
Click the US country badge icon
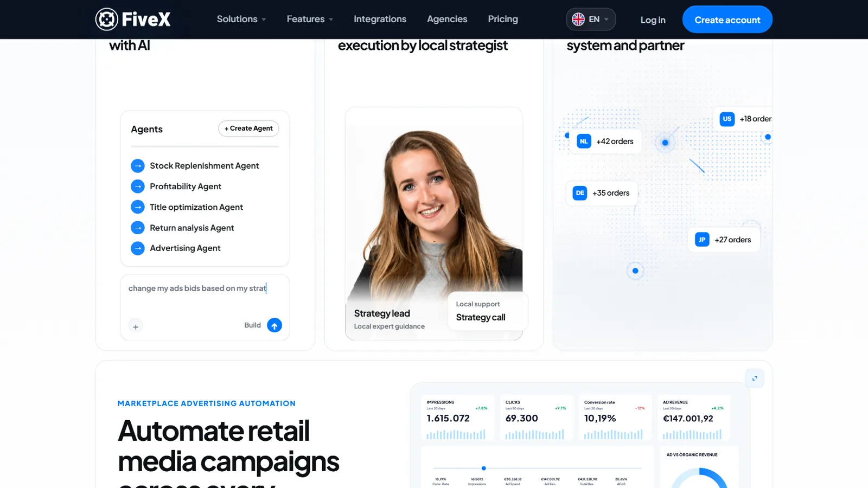click(x=727, y=119)
